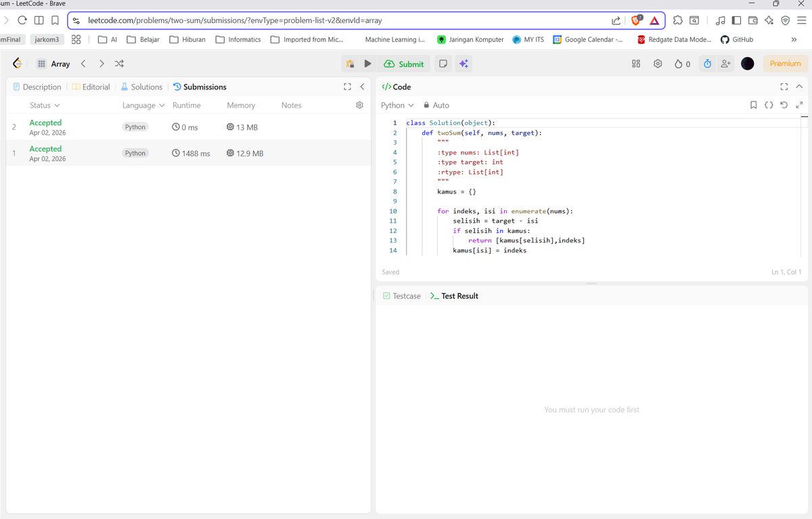Click the invite user icon
The image size is (812, 519).
click(725, 64)
